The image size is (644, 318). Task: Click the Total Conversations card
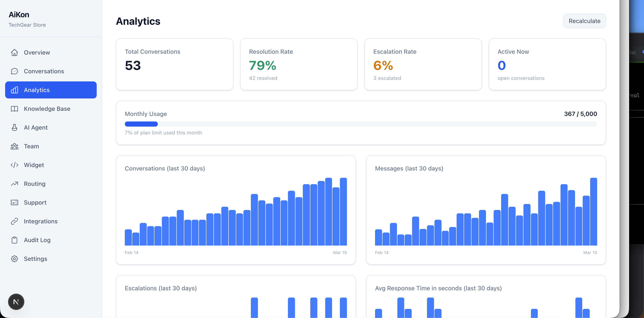[174, 64]
